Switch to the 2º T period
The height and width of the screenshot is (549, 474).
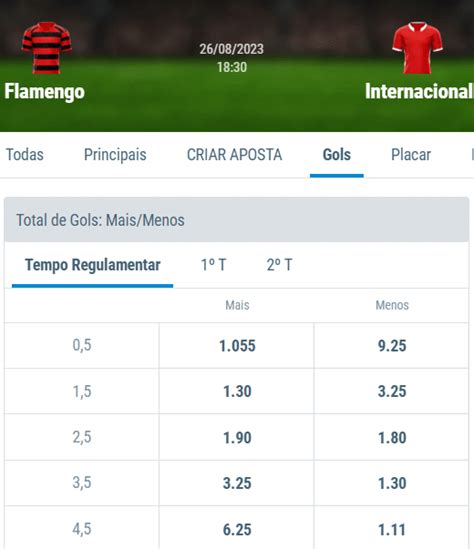[279, 265]
